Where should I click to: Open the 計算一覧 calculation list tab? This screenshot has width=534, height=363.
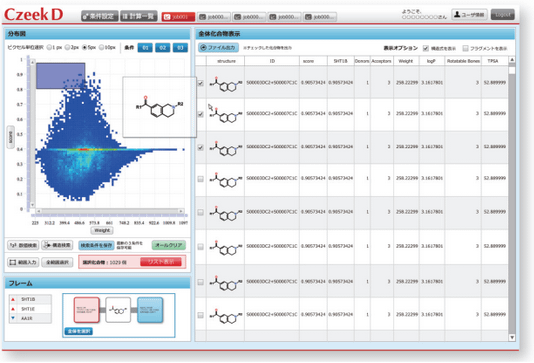pos(139,16)
